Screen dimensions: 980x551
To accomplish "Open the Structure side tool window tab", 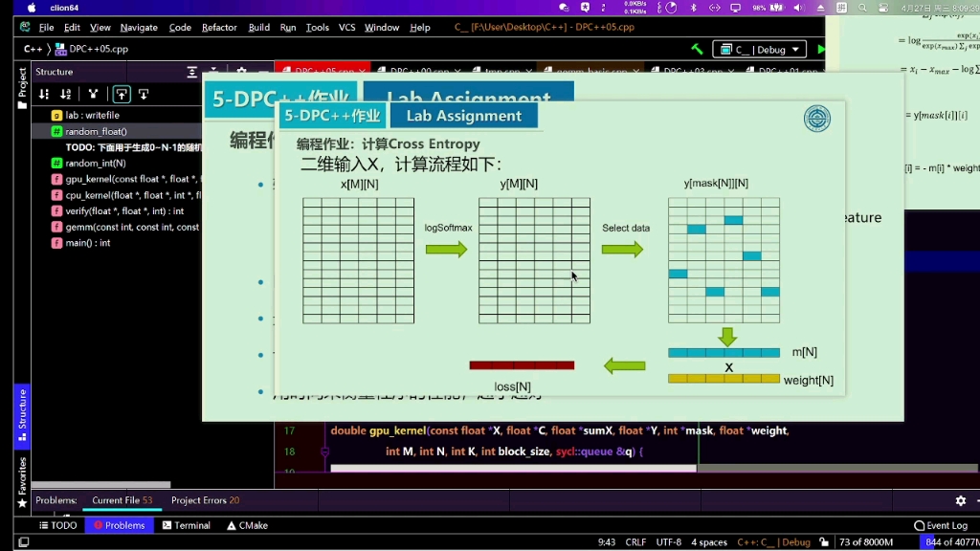I will click(x=22, y=416).
